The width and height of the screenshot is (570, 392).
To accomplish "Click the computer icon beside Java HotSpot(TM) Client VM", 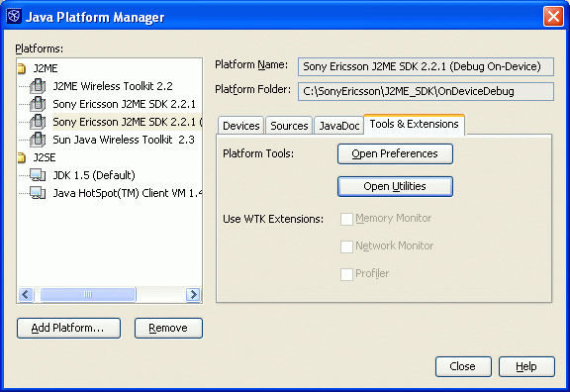I will pyautogui.click(x=38, y=193).
